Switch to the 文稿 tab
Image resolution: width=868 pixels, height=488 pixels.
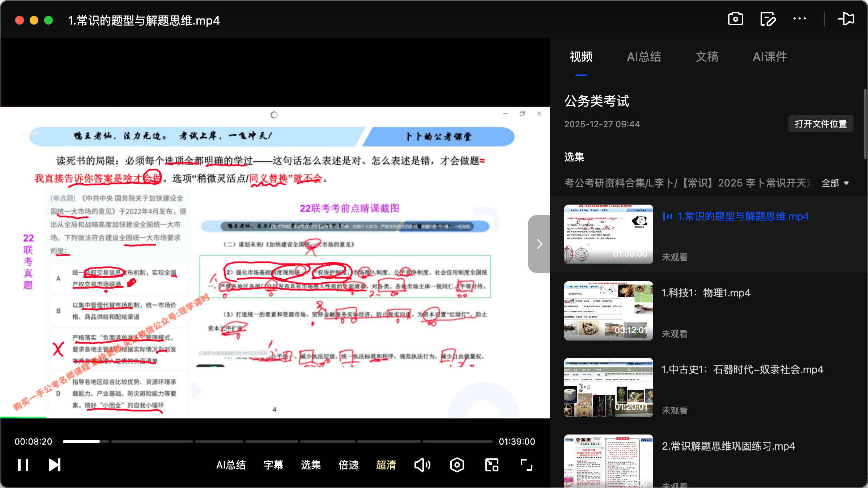(x=706, y=57)
